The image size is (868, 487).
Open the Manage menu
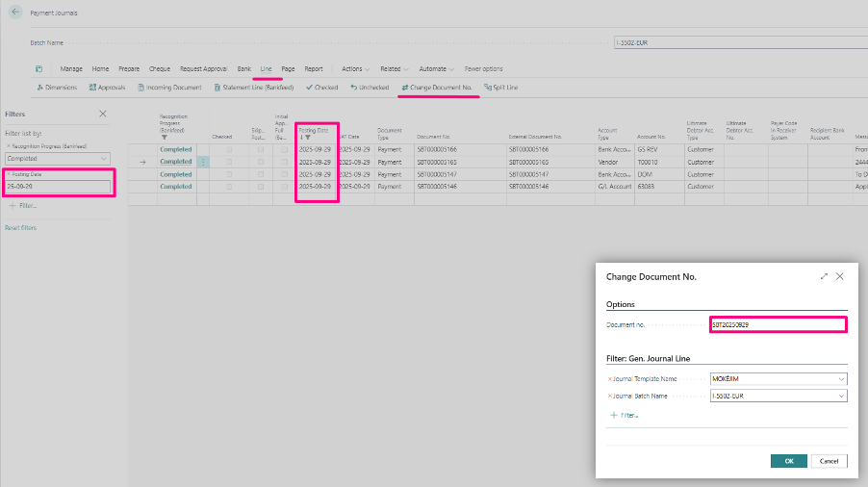pos(71,69)
